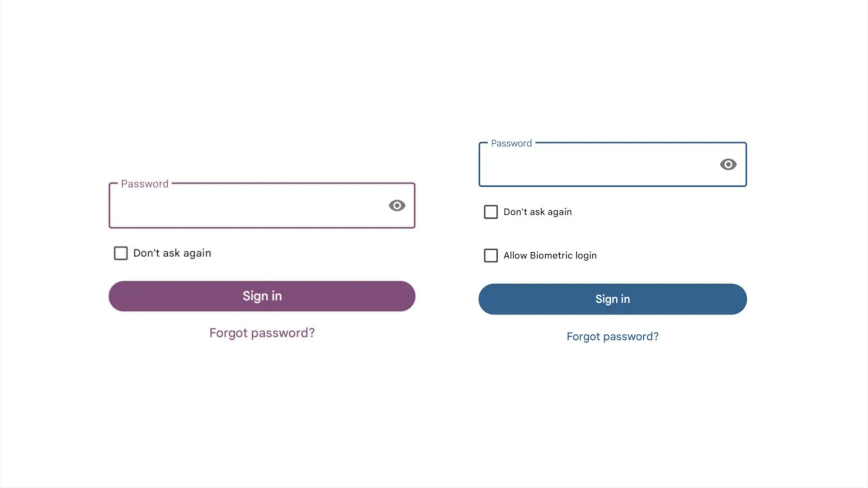This screenshot has height=488, width=868.
Task: Open the blue Forgot password? link
Action: click(x=613, y=337)
